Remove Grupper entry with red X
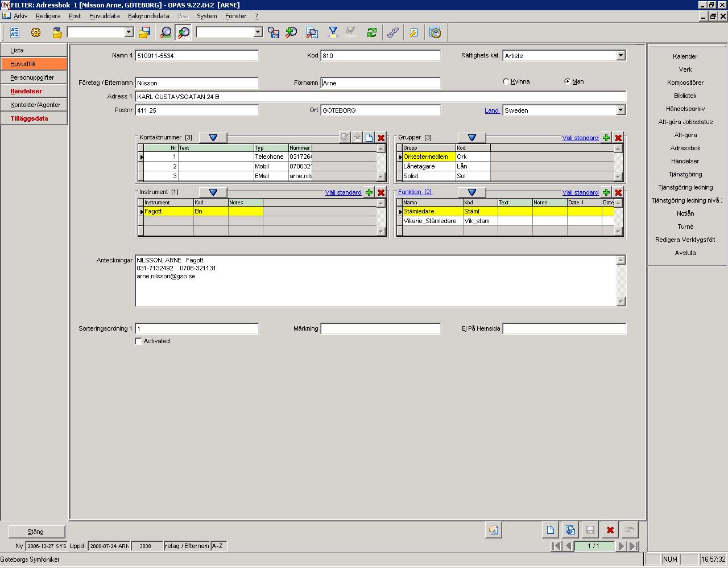 618,138
